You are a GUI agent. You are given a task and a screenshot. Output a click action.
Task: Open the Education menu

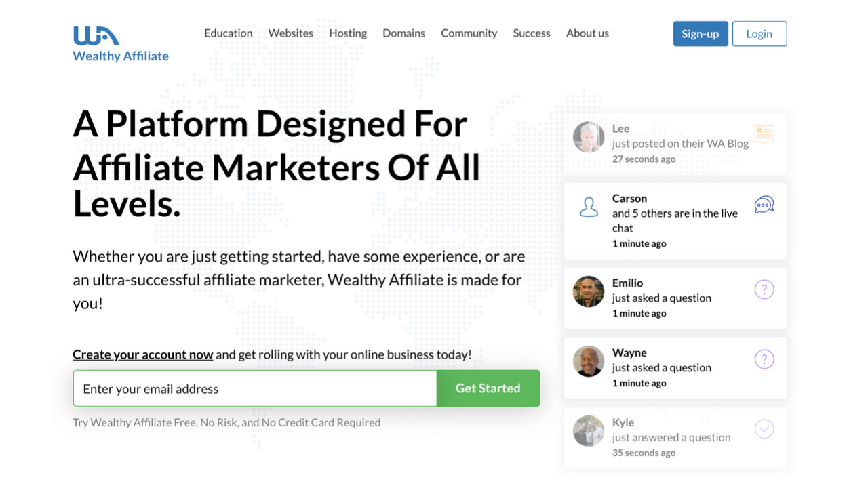(229, 33)
